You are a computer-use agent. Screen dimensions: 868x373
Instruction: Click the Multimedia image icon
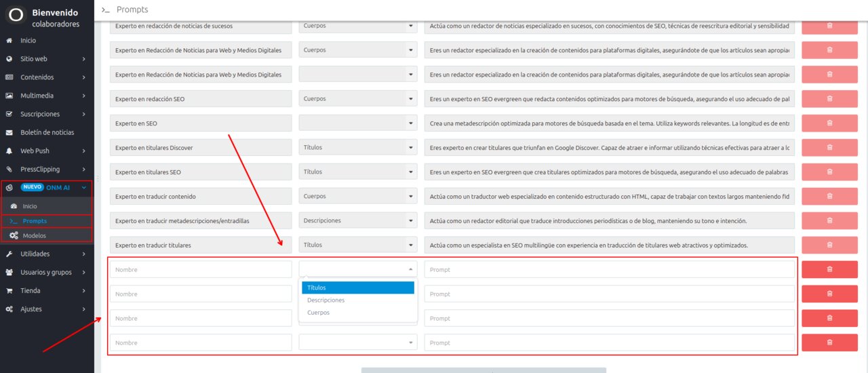(9, 96)
